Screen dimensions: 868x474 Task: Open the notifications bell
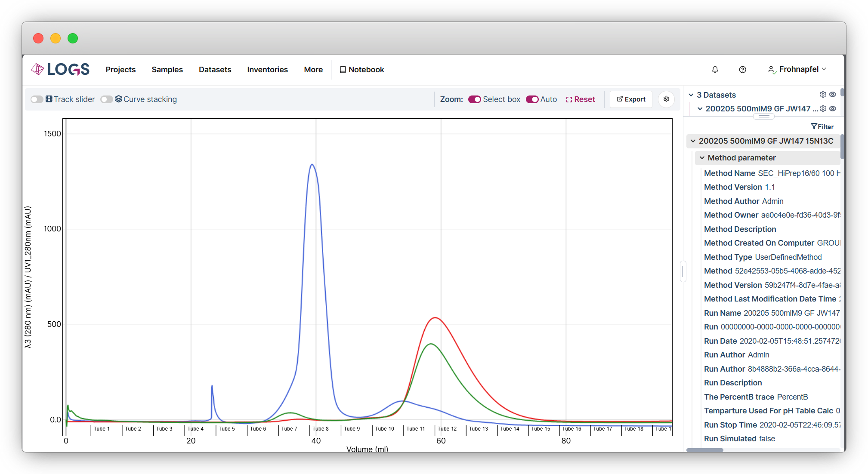715,70
